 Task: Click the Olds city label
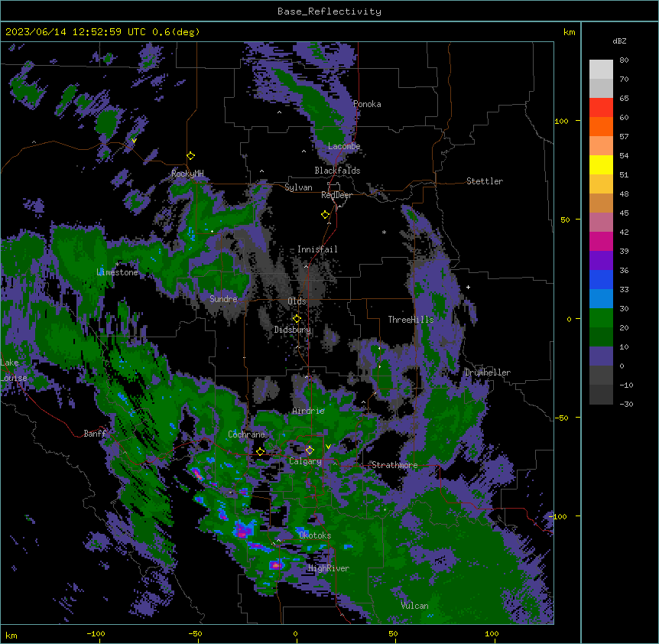(297, 301)
